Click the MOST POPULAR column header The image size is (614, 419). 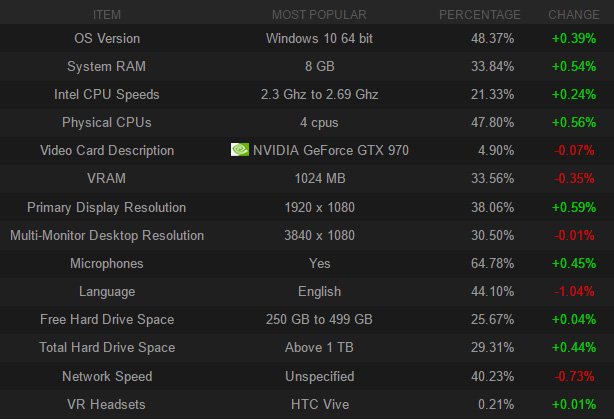(319, 14)
